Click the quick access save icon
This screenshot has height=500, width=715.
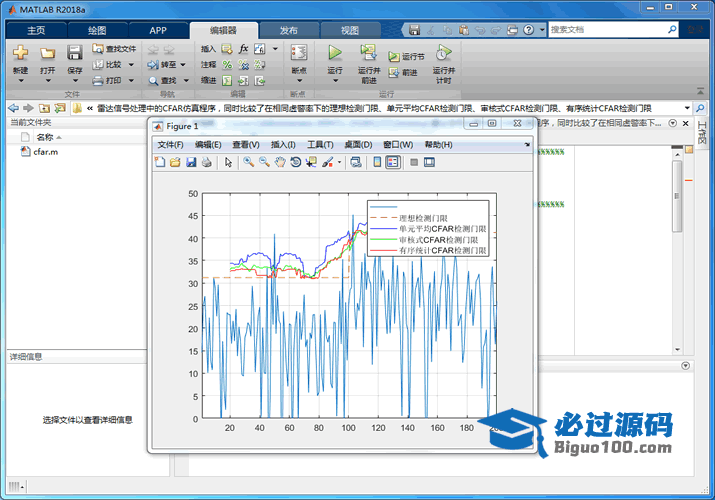(414, 30)
